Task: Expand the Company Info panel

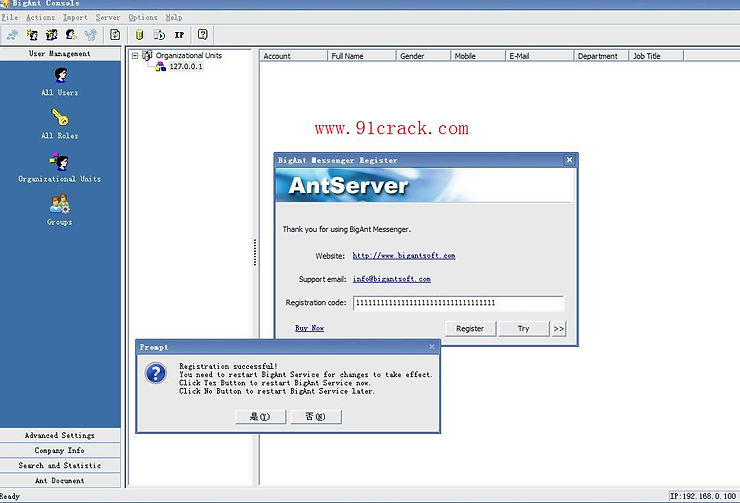Action: 60,450
